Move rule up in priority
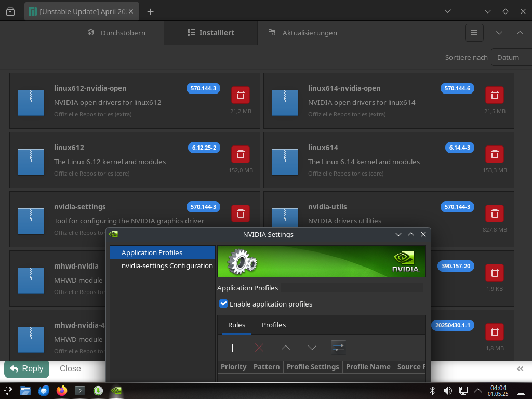 (286, 348)
